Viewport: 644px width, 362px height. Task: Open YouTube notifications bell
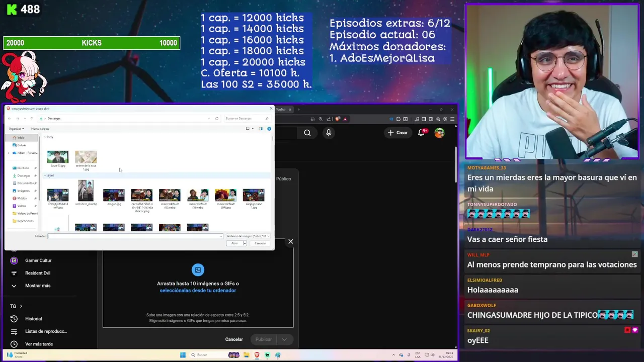(x=422, y=133)
